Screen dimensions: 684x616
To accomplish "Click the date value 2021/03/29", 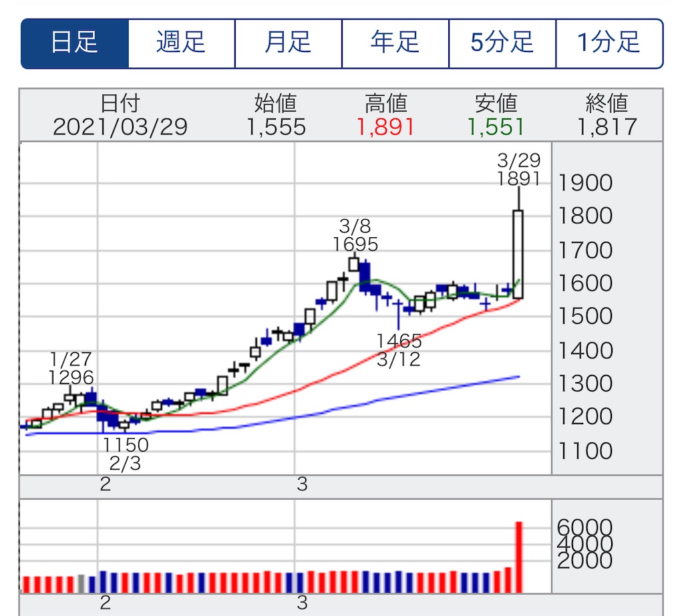I will pos(120,127).
